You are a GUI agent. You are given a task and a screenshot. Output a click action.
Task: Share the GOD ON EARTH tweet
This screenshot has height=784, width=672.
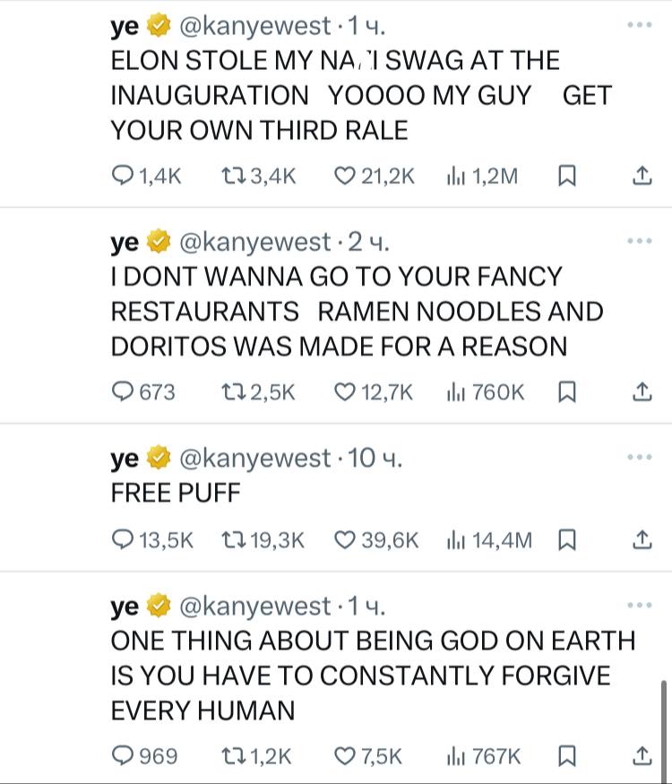point(642,756)
